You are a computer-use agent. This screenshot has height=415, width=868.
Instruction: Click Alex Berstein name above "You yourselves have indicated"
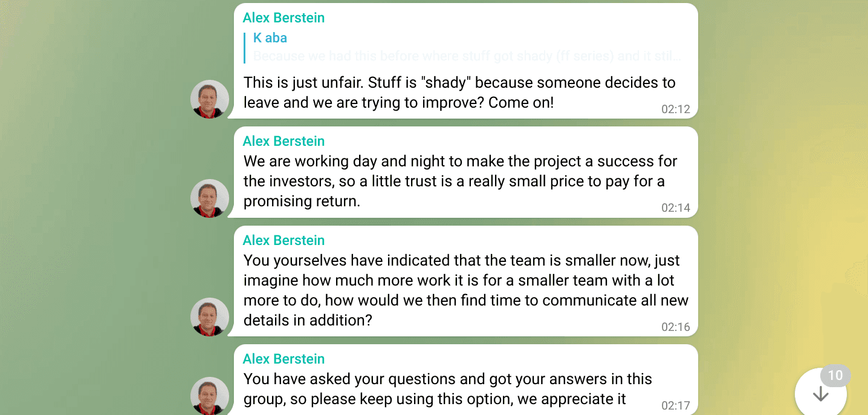283,241
